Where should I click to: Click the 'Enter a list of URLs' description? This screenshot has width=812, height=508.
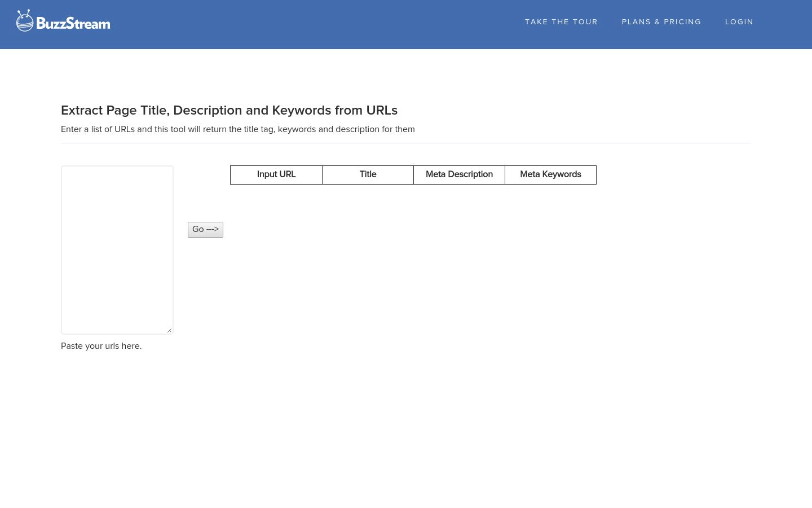pyautogui.click(x=237, y=129)
